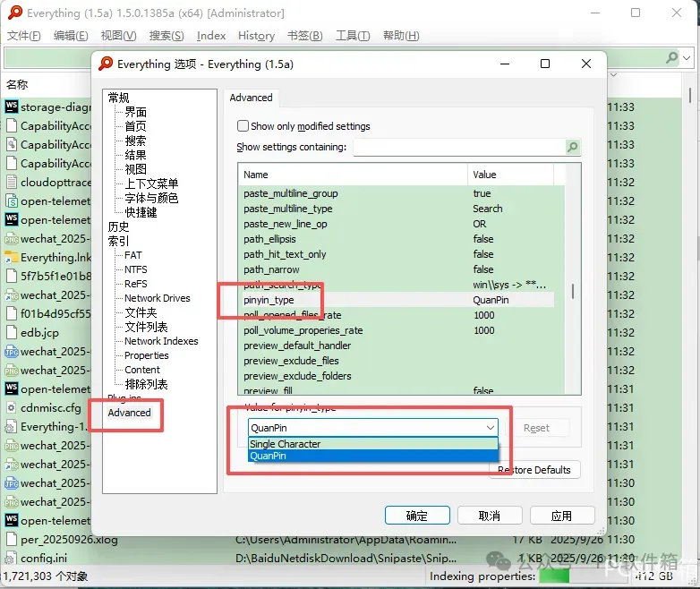Select pinyin_type setting row
Viewport: 700px width, 589px height.
[x=397, y=300]
